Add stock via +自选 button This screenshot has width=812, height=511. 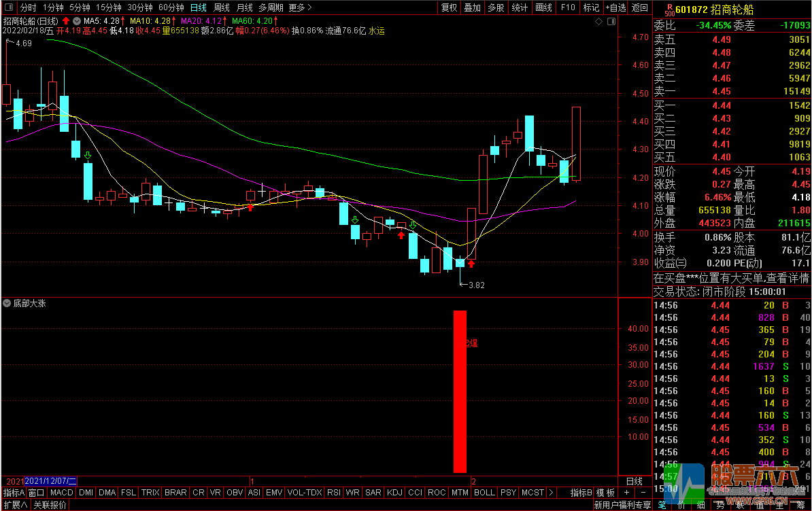coord(615,7)
